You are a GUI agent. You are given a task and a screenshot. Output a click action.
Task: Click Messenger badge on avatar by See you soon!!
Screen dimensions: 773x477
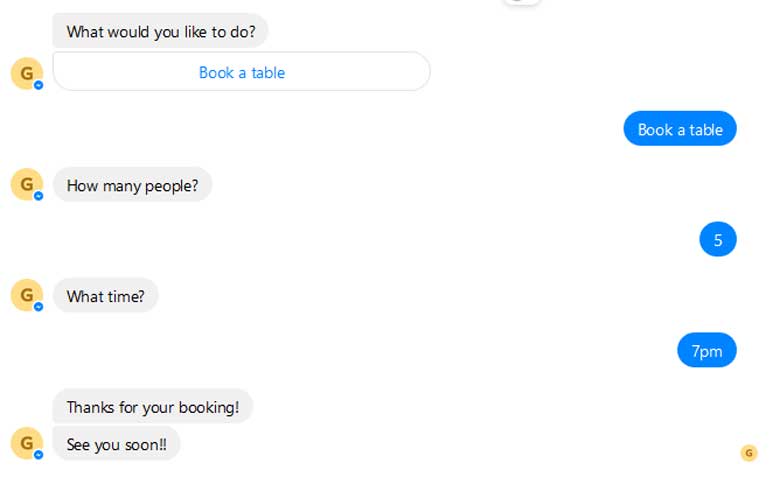click(39, 455)
